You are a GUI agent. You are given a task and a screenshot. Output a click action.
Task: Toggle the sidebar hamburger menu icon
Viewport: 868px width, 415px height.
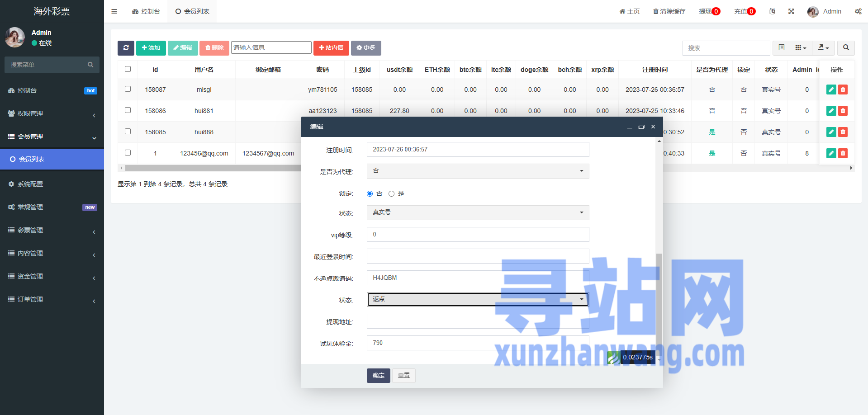click(114, 11)
